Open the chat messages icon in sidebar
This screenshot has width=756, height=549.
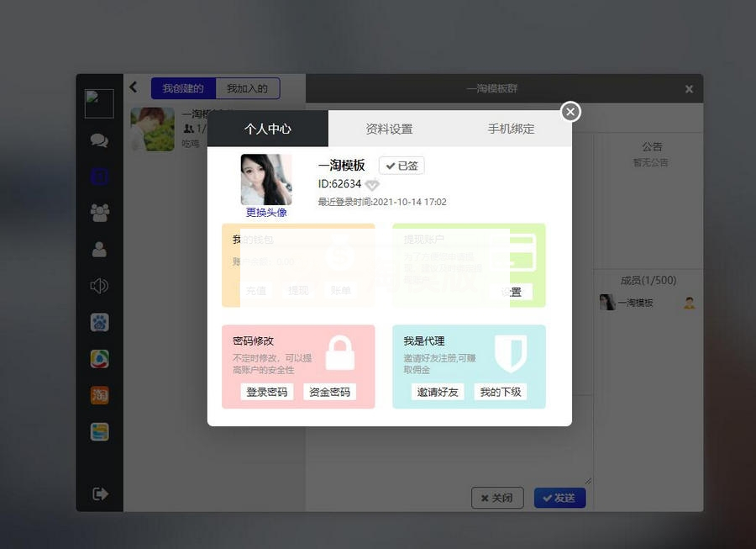coord(99,140)
